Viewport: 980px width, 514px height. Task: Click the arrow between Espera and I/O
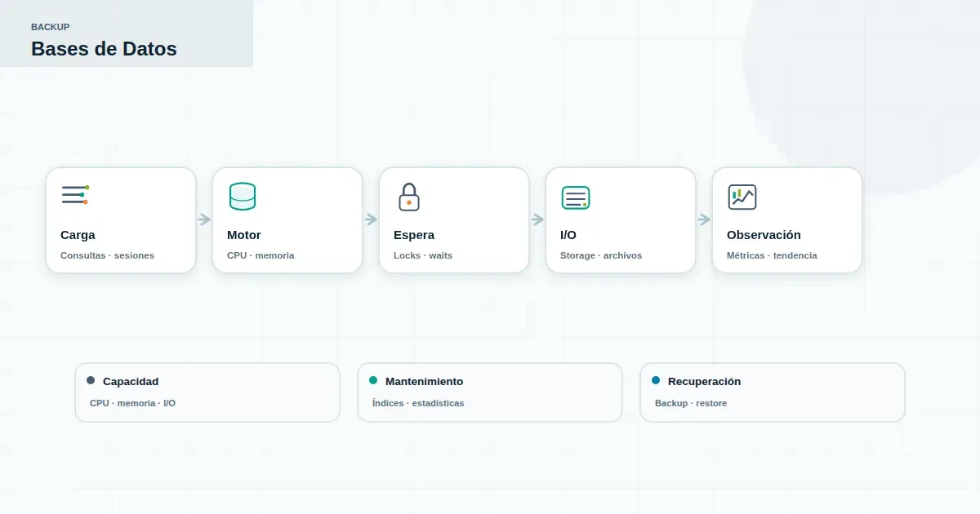[x=537, y=219]
